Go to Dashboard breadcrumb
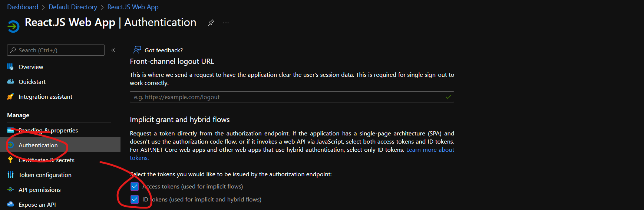 pos(23,7)
